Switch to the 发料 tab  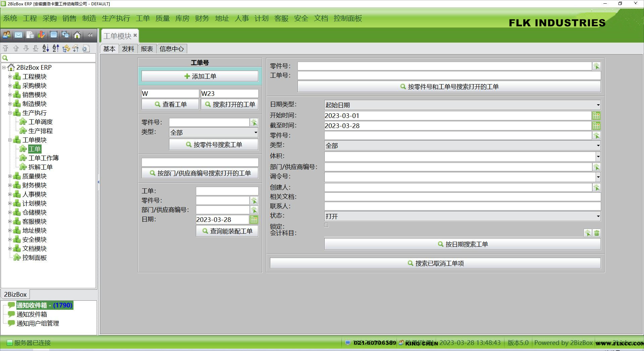128,49
